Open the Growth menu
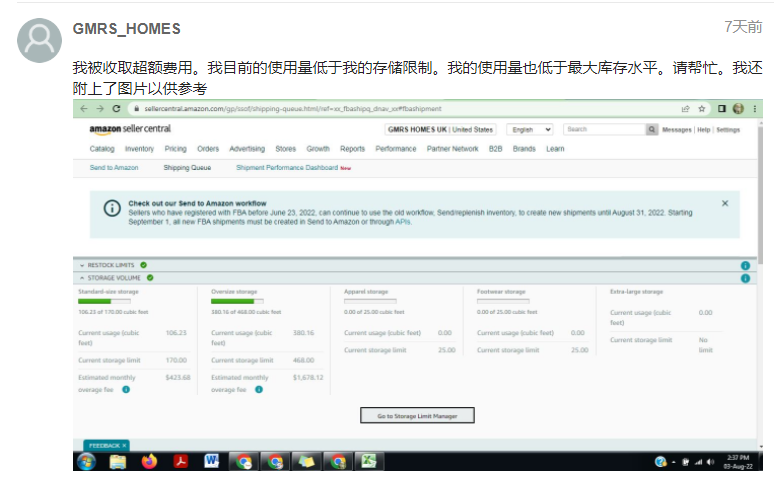Image resolution: width=782 pixels, height=496 pixels. [318, 149]
